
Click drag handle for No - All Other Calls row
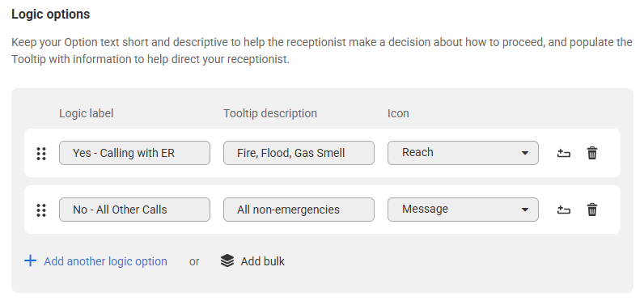coord(41,210)
